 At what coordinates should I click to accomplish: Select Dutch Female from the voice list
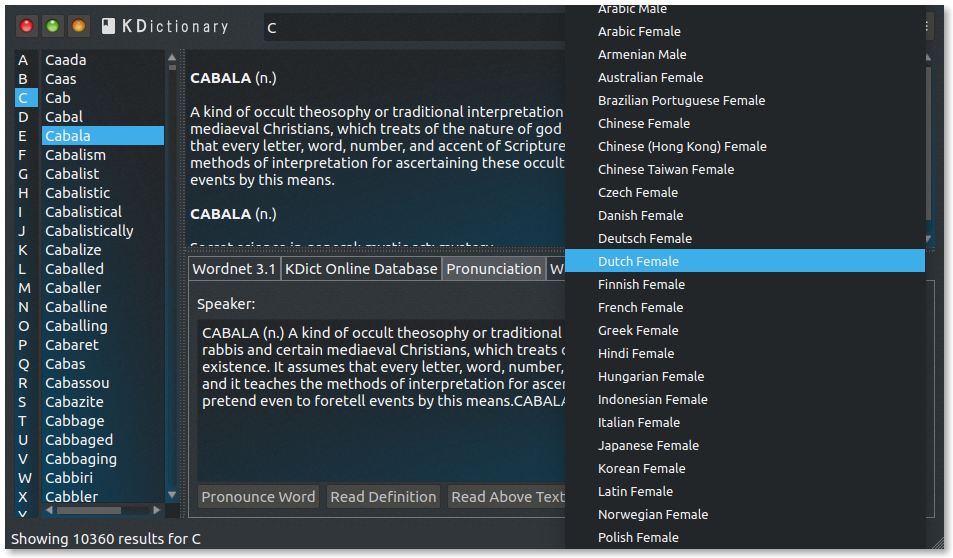(x=638, y=262)
